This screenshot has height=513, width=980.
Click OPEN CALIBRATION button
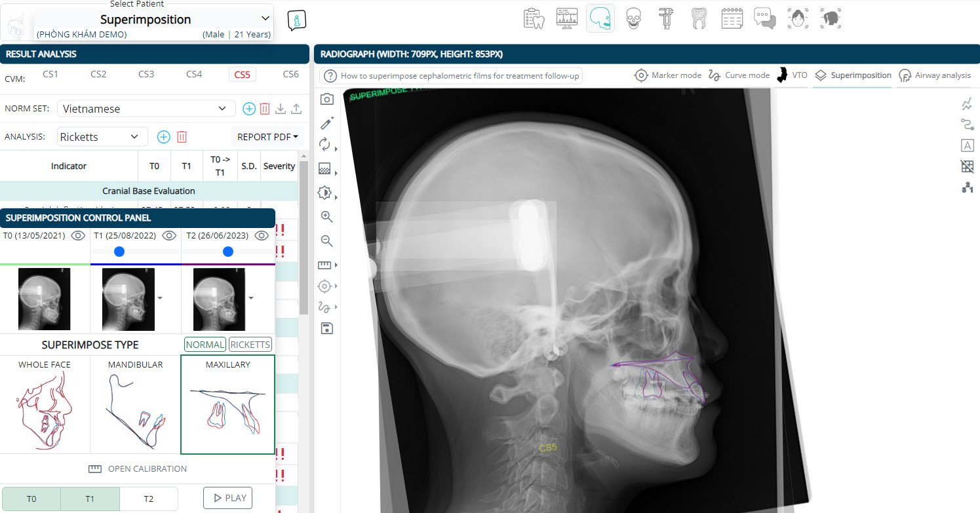pos(138,469)
